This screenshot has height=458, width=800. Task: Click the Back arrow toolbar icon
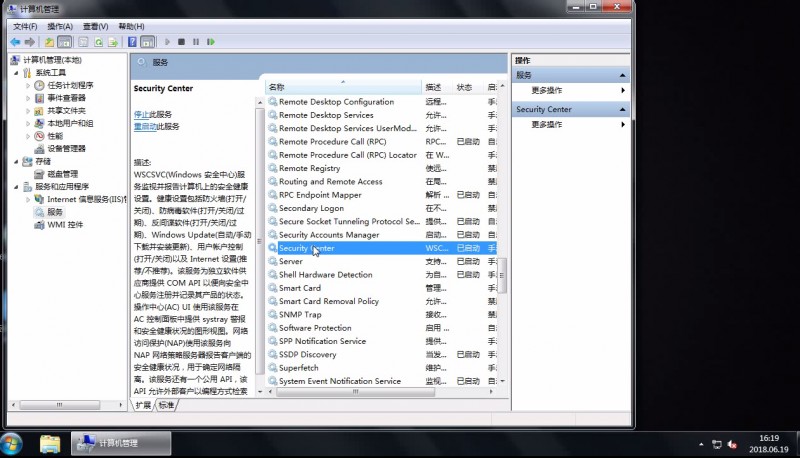point(15,42)
